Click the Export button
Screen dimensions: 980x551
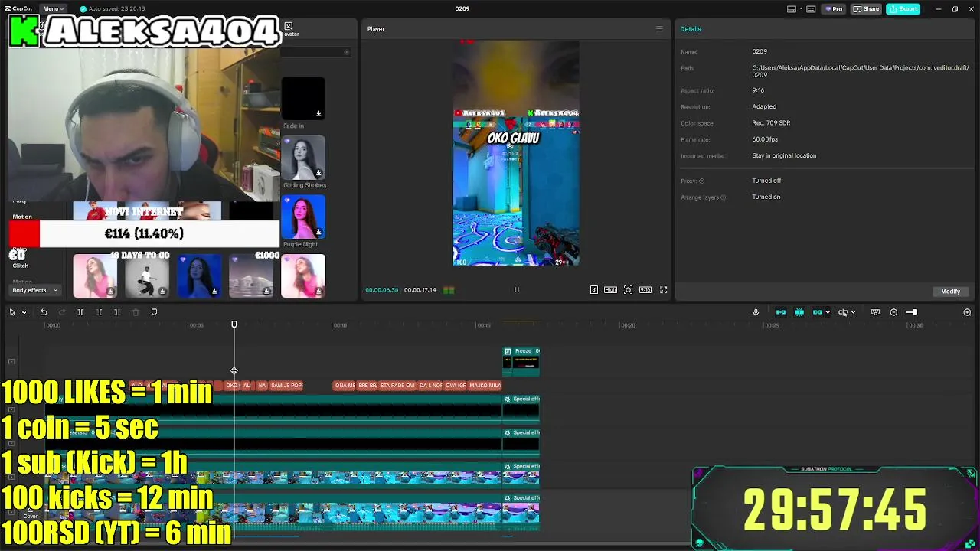903,9
